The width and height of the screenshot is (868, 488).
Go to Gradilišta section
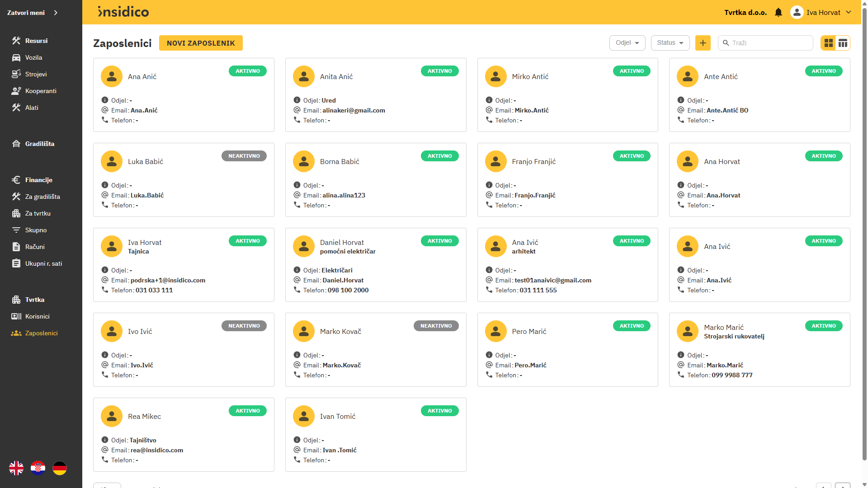point(39,144)
